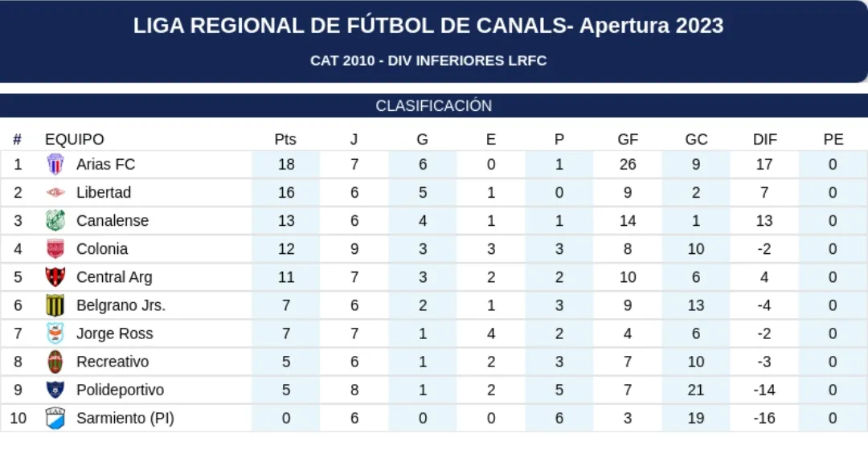Click the Jorge Ross team crest icon
Viewport: 868px width, 454px height.
coord(55,333)
